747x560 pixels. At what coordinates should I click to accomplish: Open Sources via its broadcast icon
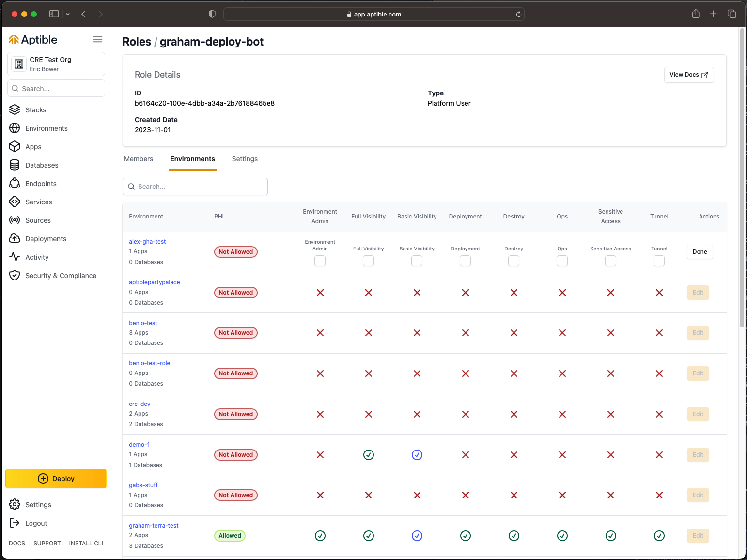(15, 220)
